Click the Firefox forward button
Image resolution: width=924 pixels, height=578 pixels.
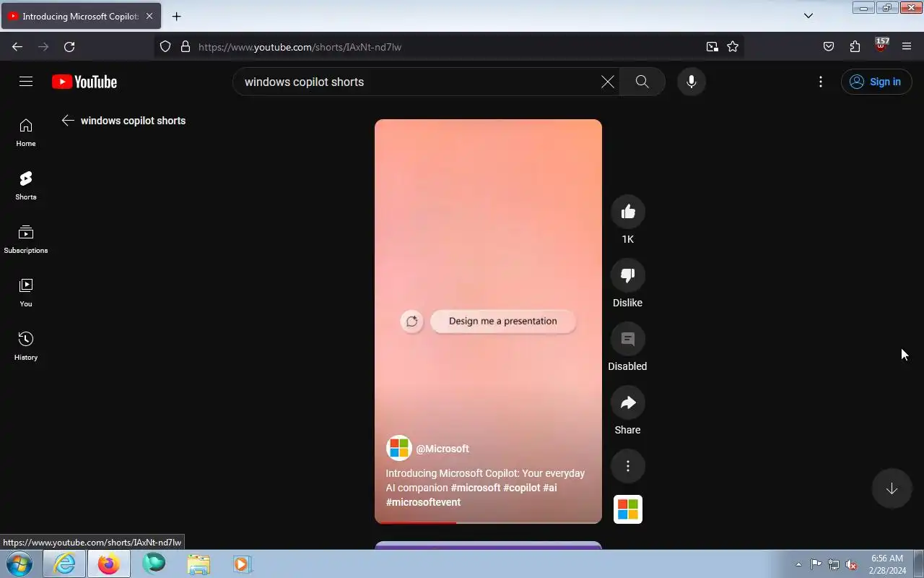[x=43, y=46]
